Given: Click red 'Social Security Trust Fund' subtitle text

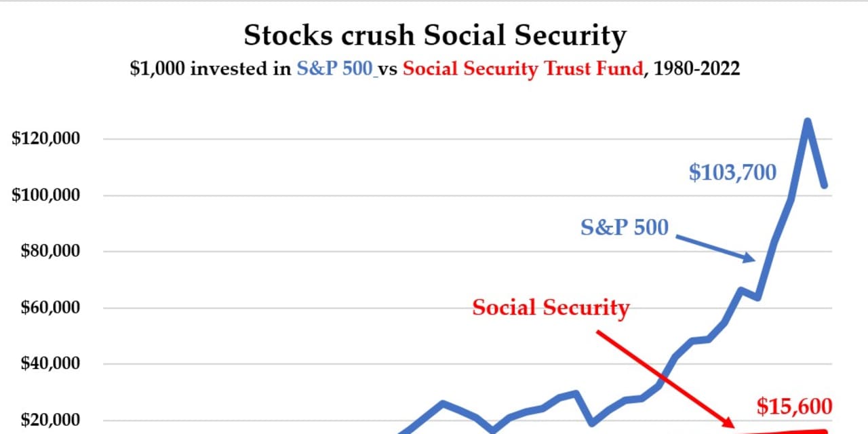Looking at the screenshot, I should click(x=524, y=69).
